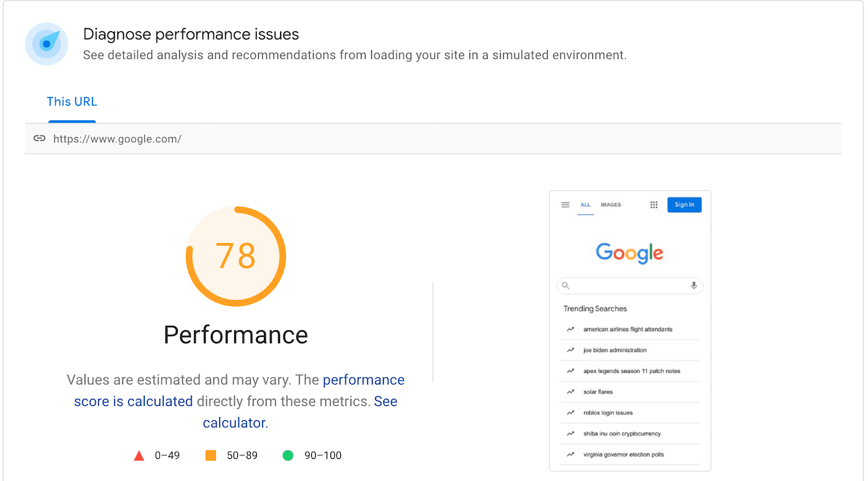Click the Google logo in the preview
Image resolution: width=868 pixels, height=481 pixels.
coord(629,253)
